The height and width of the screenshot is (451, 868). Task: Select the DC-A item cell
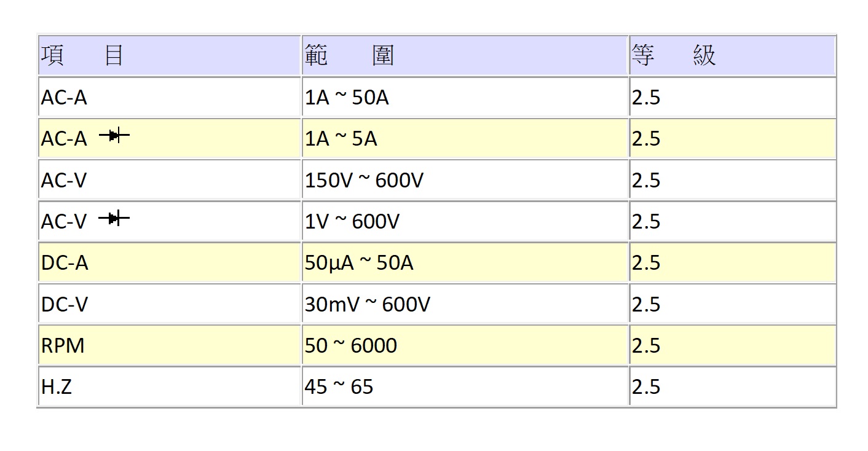(x=65, y=263)
